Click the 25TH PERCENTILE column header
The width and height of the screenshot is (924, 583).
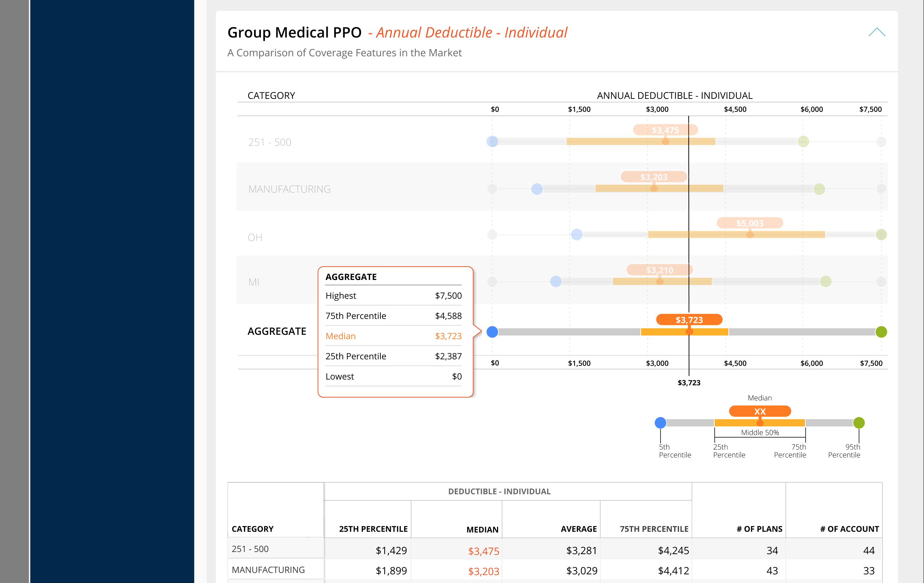373,529
